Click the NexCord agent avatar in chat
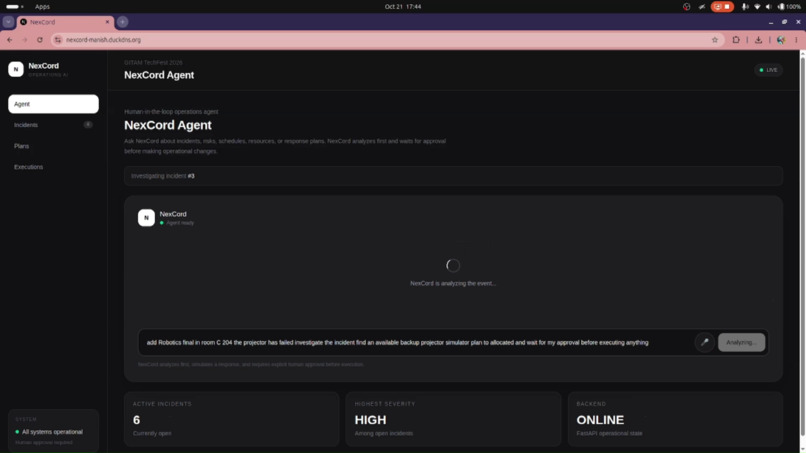 [146, 218]
